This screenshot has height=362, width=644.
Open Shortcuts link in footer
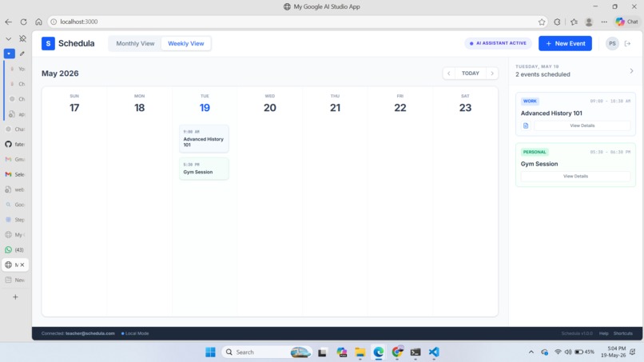622,333
